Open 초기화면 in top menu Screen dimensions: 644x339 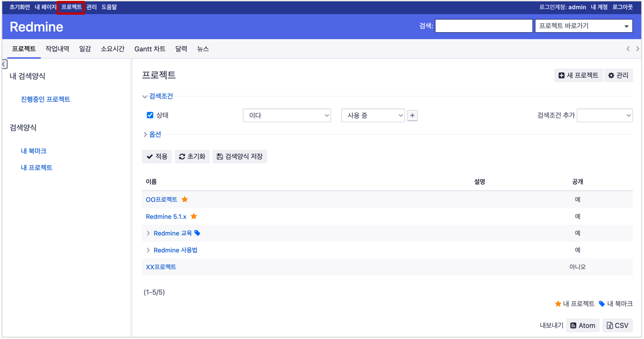pyautogui.click(x=20, y=7)
